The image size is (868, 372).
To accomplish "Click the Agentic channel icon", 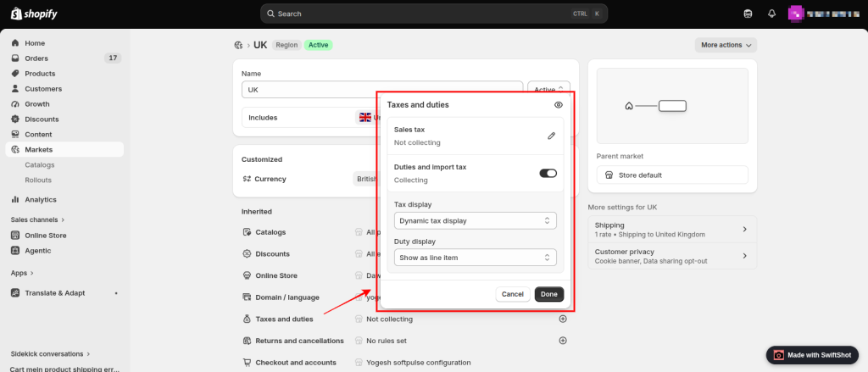I will click(x=15, y=251).
